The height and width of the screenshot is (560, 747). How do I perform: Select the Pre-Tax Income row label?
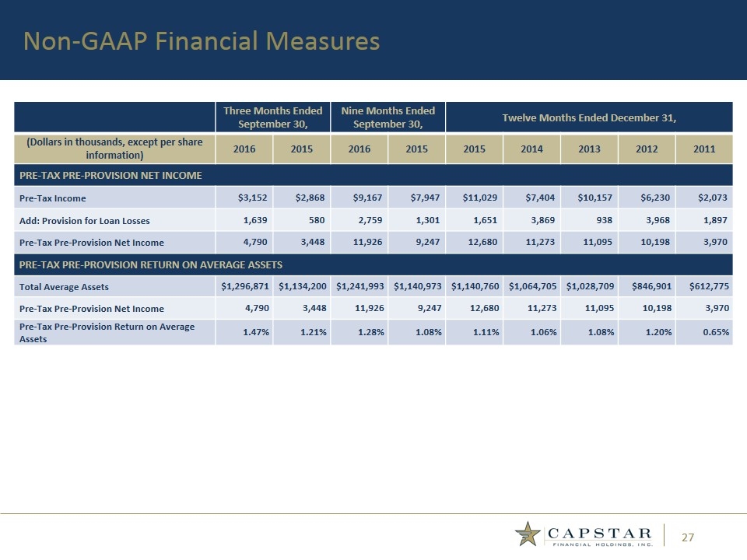tap(54, 198)
